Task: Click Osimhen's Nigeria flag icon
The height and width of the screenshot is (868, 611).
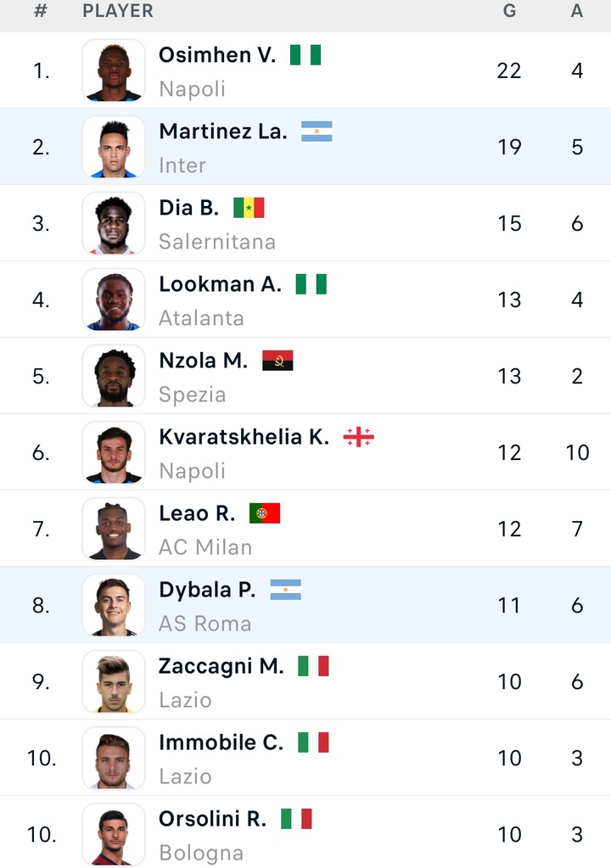Action: (305, 55)
